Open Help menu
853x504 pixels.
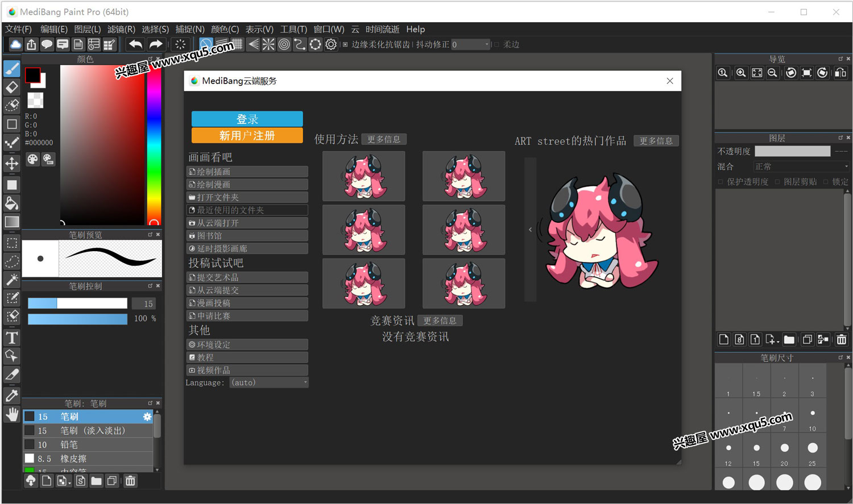point(415,29)
